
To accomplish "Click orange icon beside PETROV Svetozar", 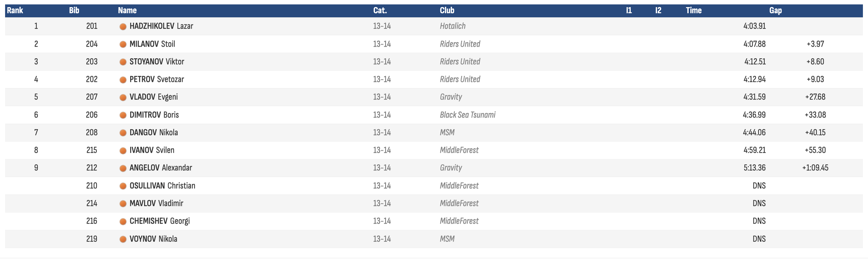I will click(x=123, y=80).
